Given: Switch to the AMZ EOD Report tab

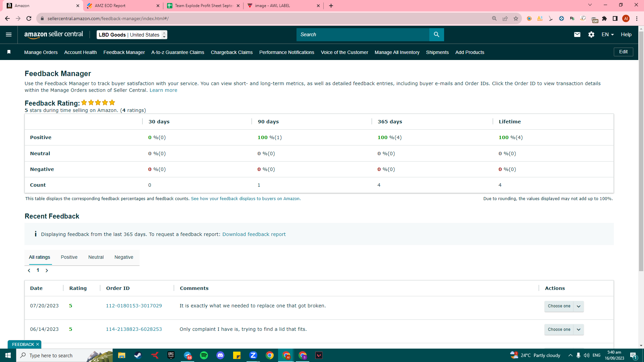Looking at the screenshot, I should pyautogui.click(x=123, y=6).
